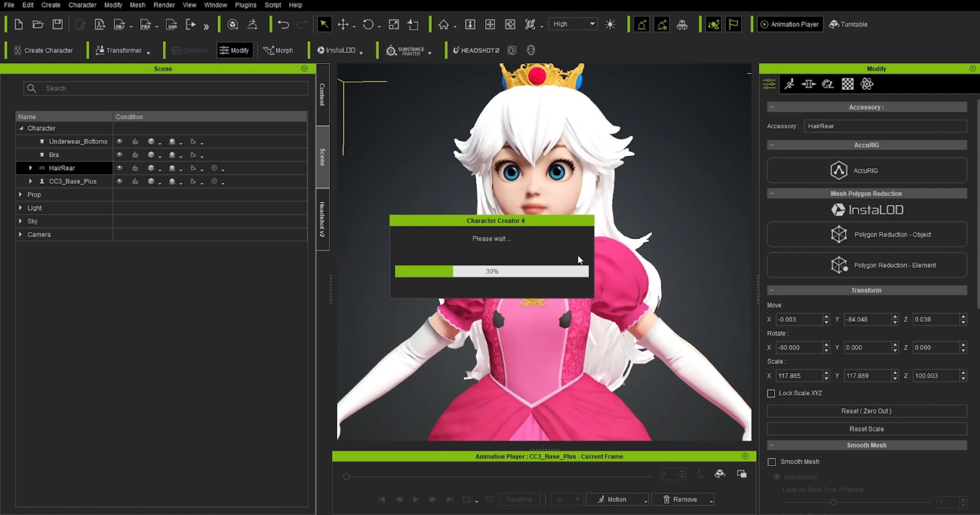980x515 pixels.
Task: Open the Render menu
Action: (164, 5)
